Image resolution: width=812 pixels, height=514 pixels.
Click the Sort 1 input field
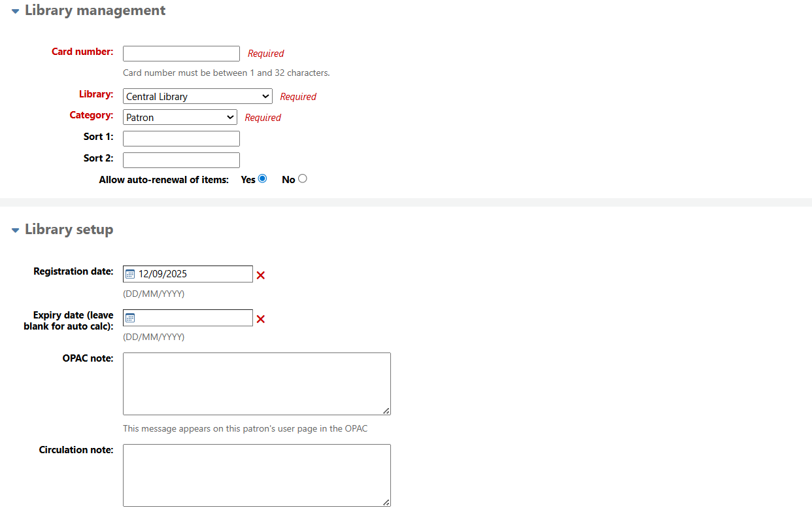click(181, 139)
